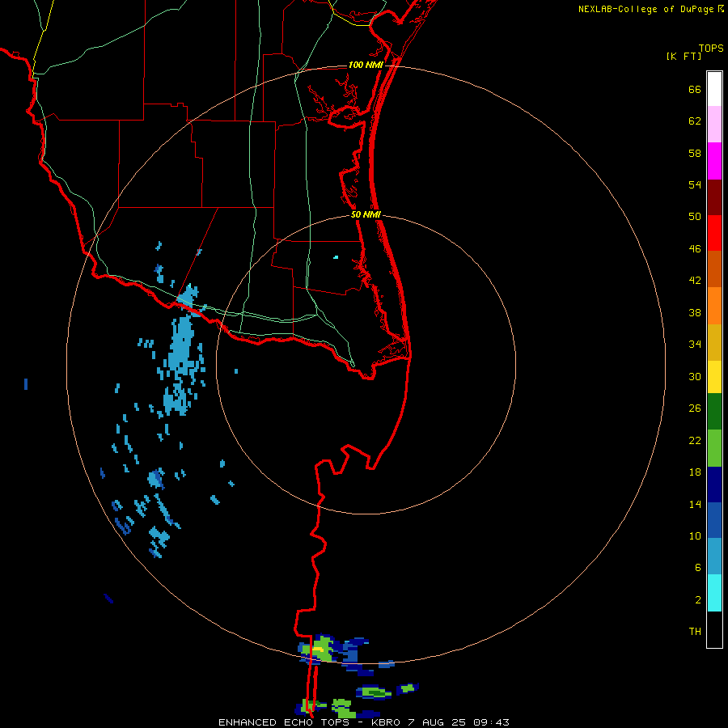Click the cyan legend swatch near 2

click(x=714, y=593)
